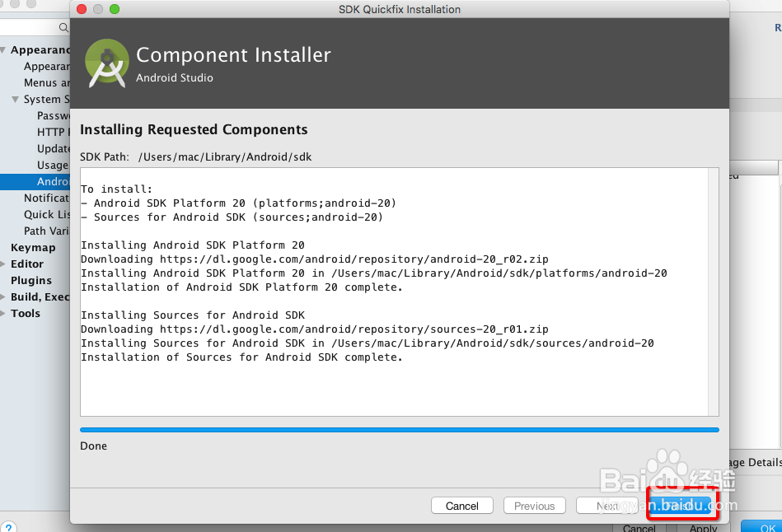
Task: Select the highlighted Android SDK item
Action: click(x=35, y=181)
